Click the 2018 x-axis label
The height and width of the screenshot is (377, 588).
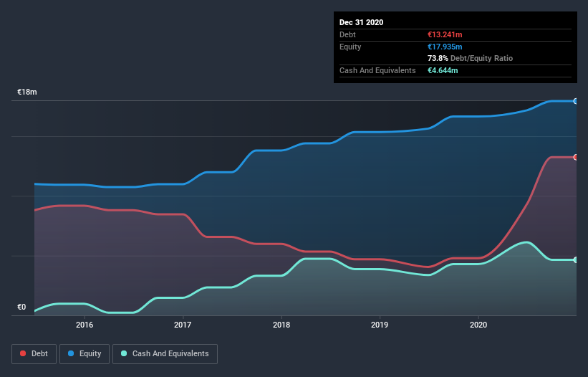point(281,325)
